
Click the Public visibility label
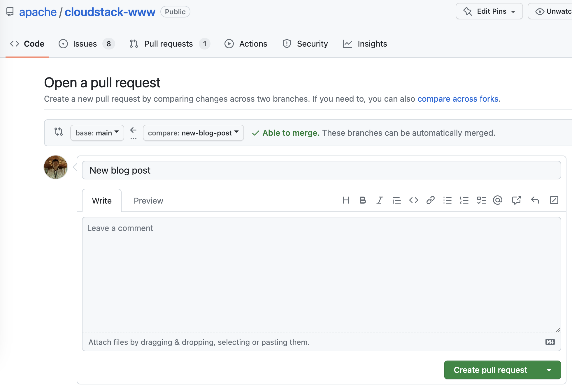pyautogui.click(x=175, y=12)
